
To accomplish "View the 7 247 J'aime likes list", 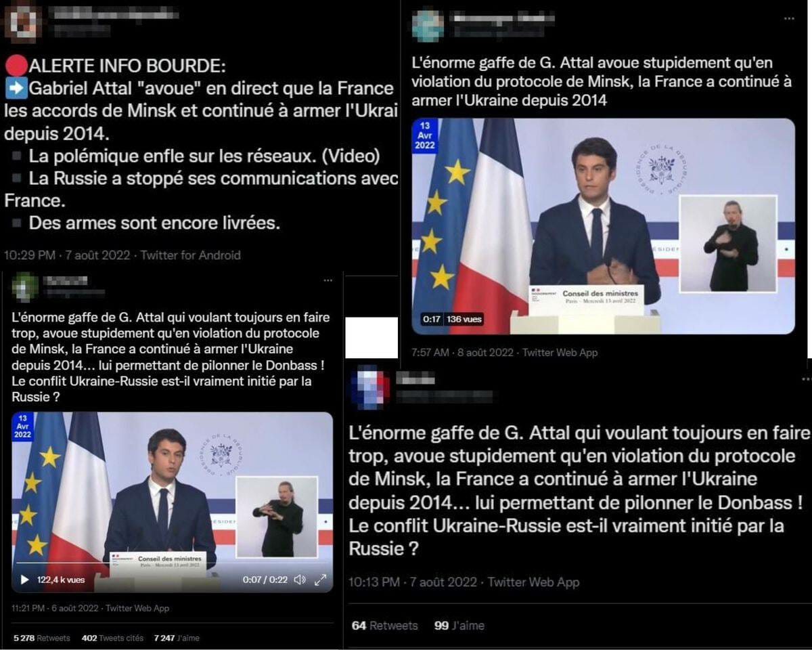I will [177, 638].
